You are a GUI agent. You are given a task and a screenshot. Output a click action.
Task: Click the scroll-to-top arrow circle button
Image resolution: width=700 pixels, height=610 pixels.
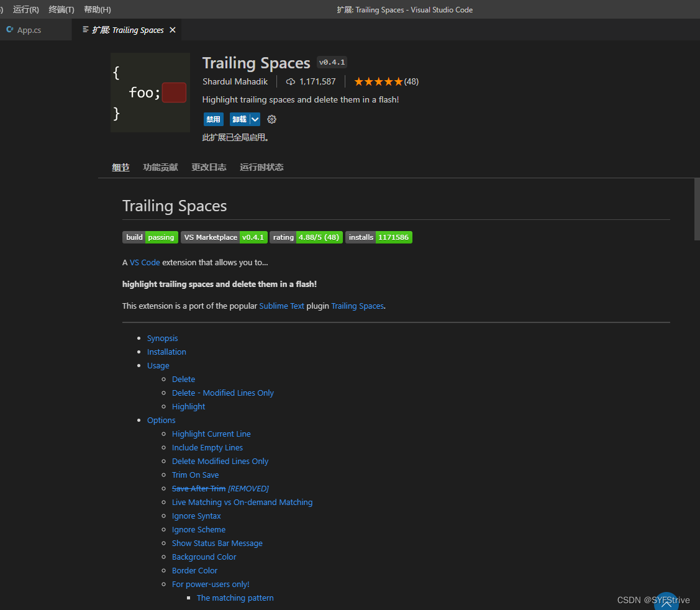coord(666,601)
